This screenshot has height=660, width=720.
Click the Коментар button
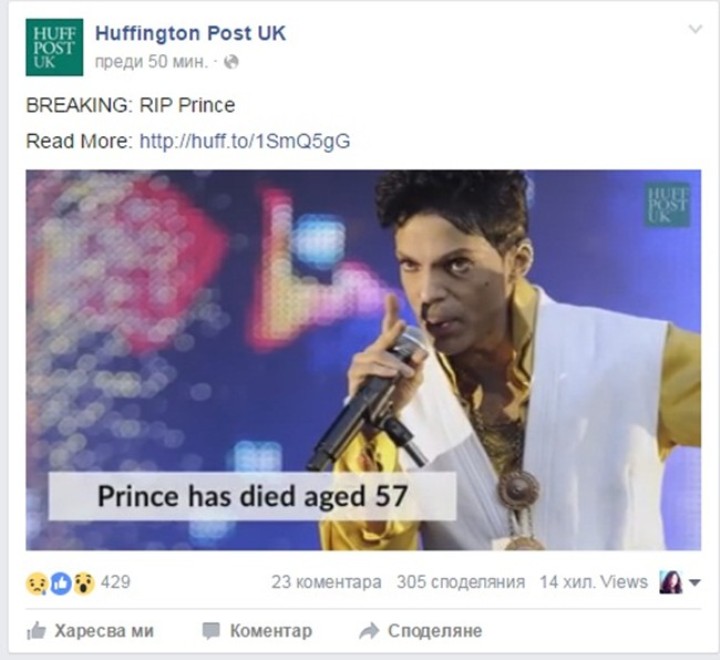coord(258,631)
